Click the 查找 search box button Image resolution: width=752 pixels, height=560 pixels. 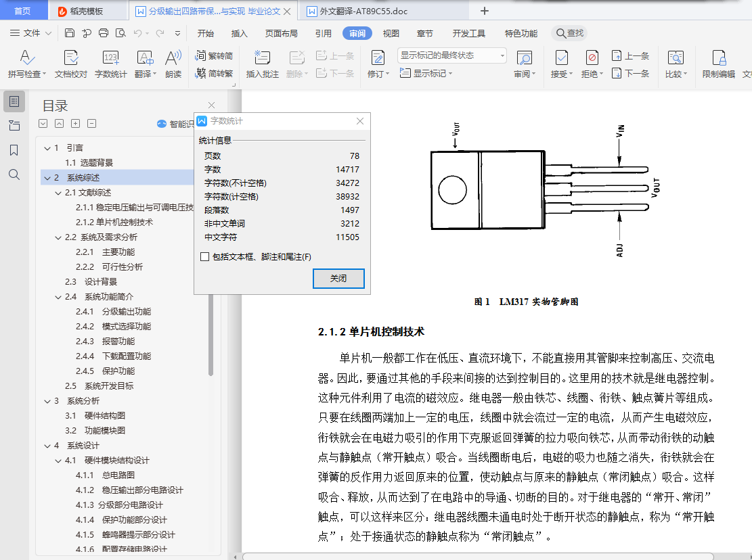pos(569,33)
